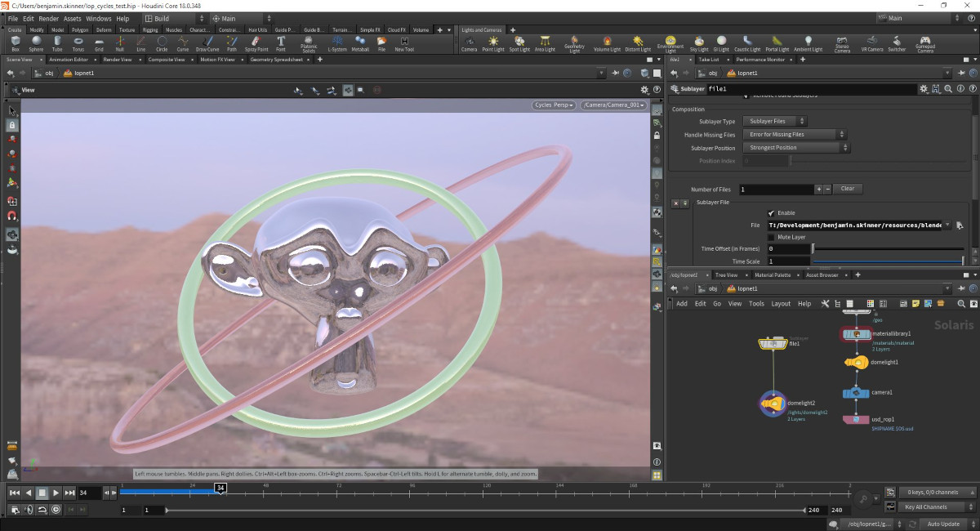Add a Gamepad Camera
Image resolution: width=980 pixels, height=531 pixels.
pyautogui.click(x=924, y=43)
